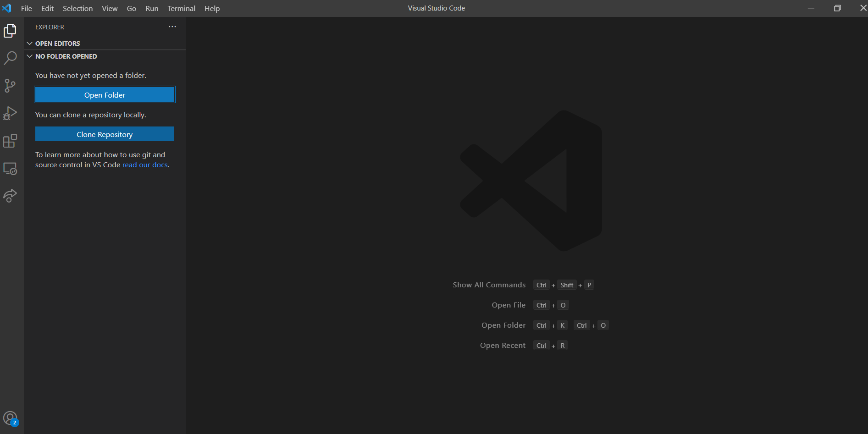
Task: Open the Go menu
Action: click(132, 8)
